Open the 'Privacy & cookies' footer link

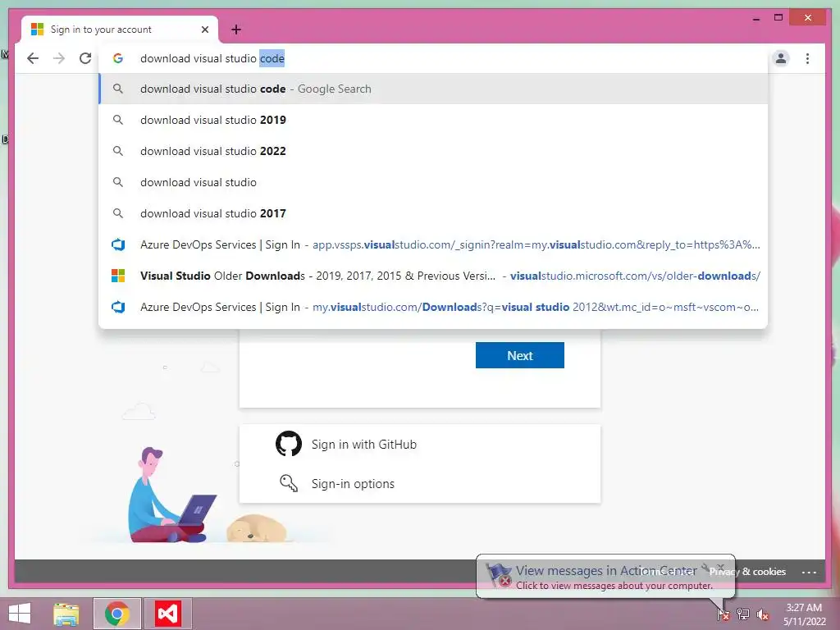747,572
